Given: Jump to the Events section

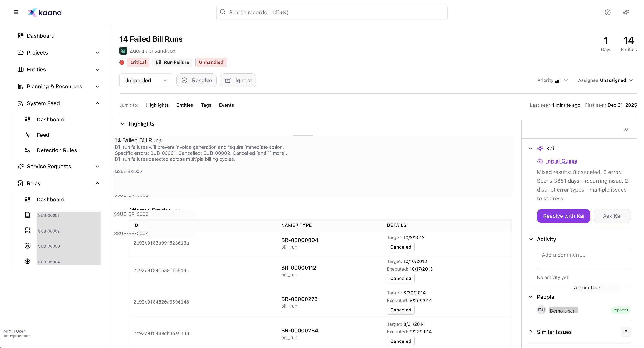Looking at the screenshot, I should pos(226,105).
